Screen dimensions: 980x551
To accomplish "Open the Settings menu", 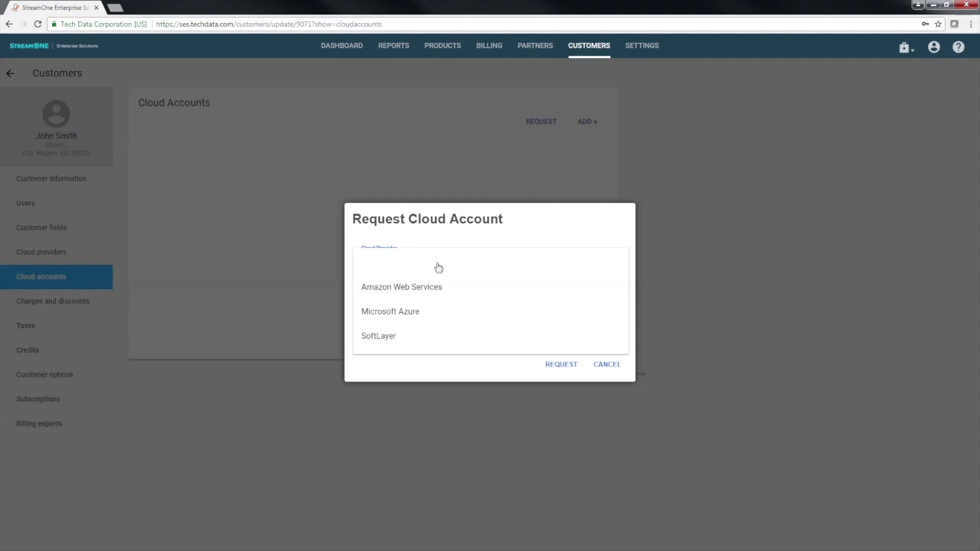I will coord(642,46).
